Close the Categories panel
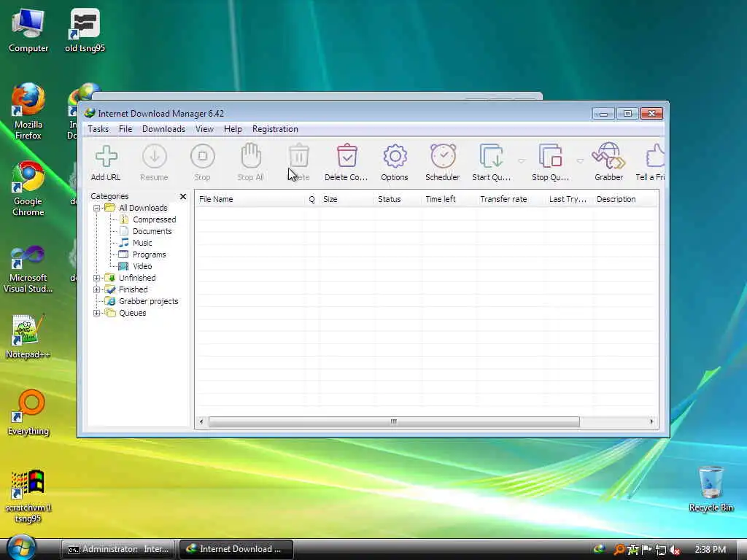 pos(183,196)
